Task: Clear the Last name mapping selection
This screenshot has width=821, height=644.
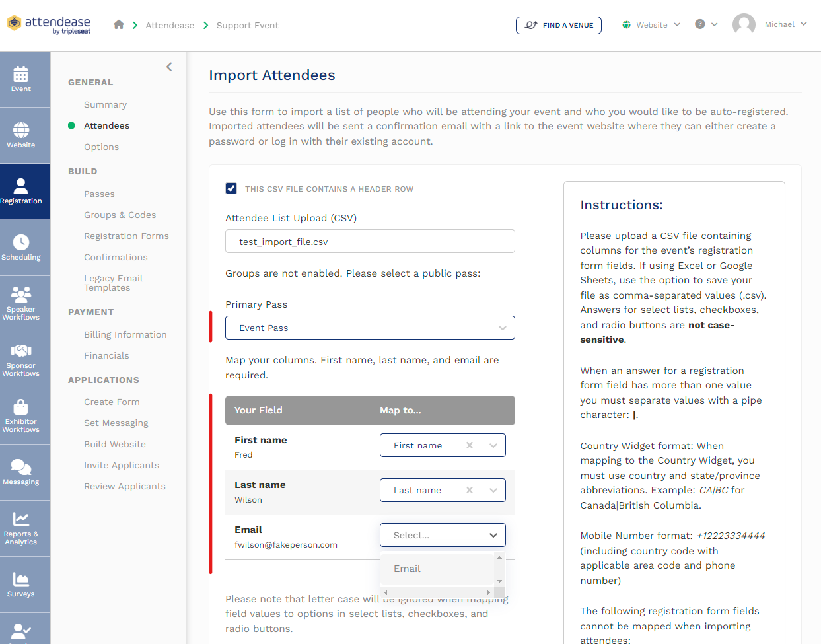Action: 470,490
